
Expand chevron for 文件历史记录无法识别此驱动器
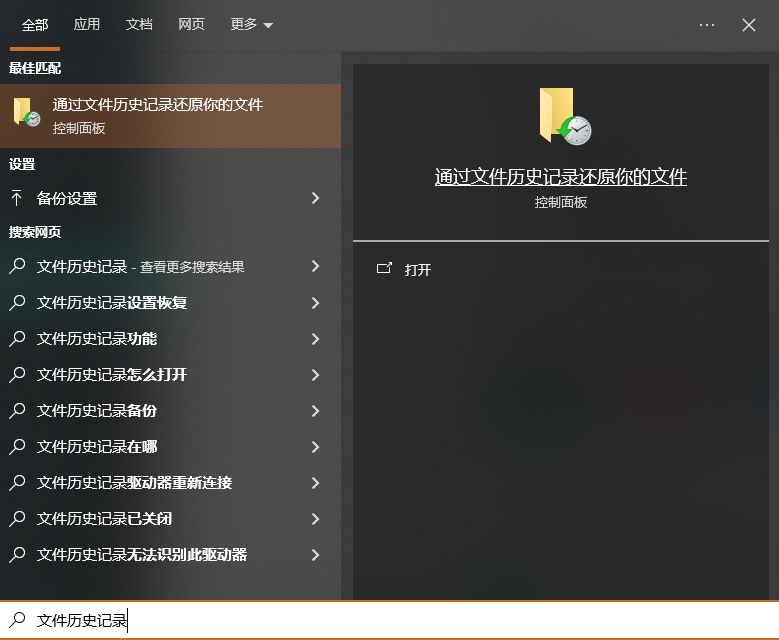pyautogui.click(x=315, y=555)
